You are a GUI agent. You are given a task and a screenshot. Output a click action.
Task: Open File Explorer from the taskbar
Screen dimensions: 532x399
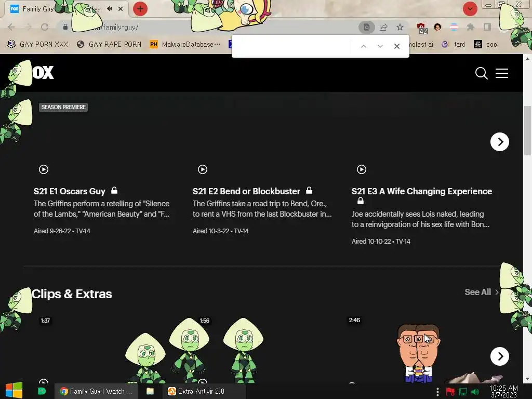pyautogui.click(x=150, y=391)
